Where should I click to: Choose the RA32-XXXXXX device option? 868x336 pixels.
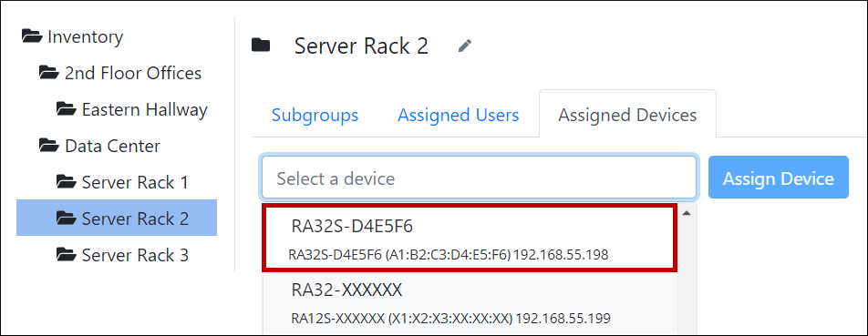pyautogui.click(x=470, y=303)
